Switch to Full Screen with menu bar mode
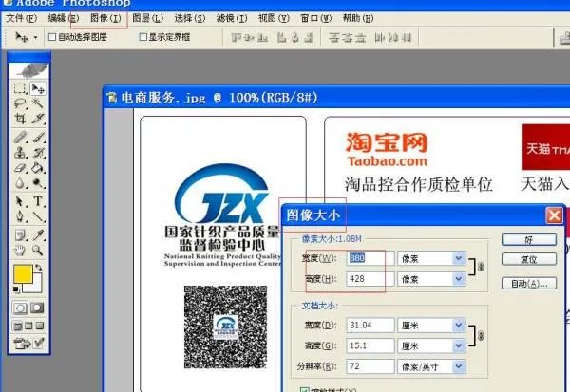Viewport: 570px width, 392px height. (x=28, y=326)
